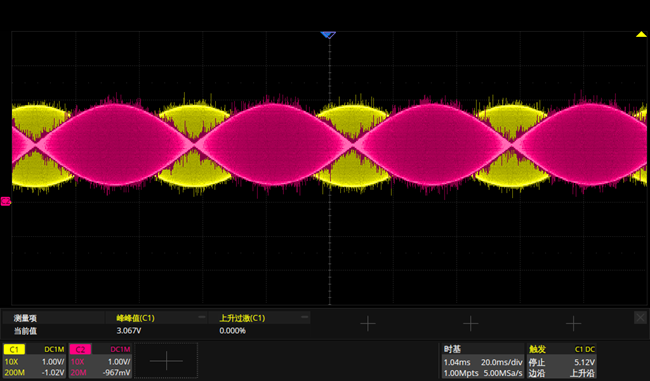Adjust the 20.0ms/div timebase scale
Image resolution: width=650 pixels, height=381 pixels.
pos(502,362)
